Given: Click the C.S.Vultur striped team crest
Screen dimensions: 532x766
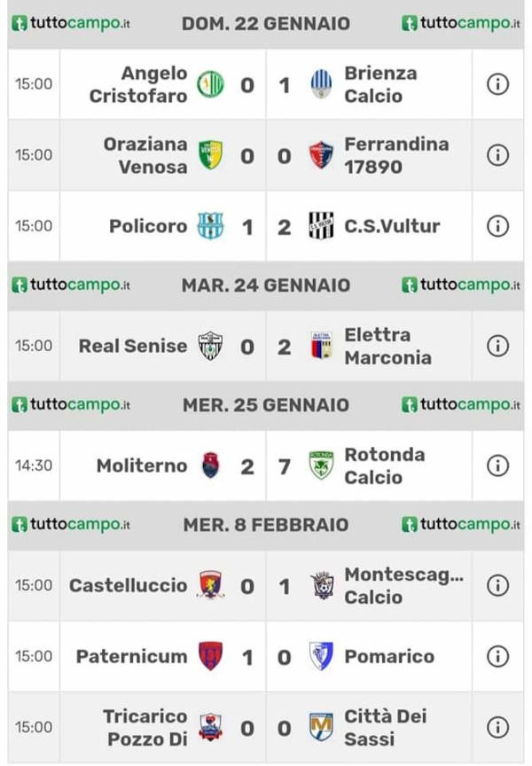Looking at the screenshot, I should click(322, 226).
